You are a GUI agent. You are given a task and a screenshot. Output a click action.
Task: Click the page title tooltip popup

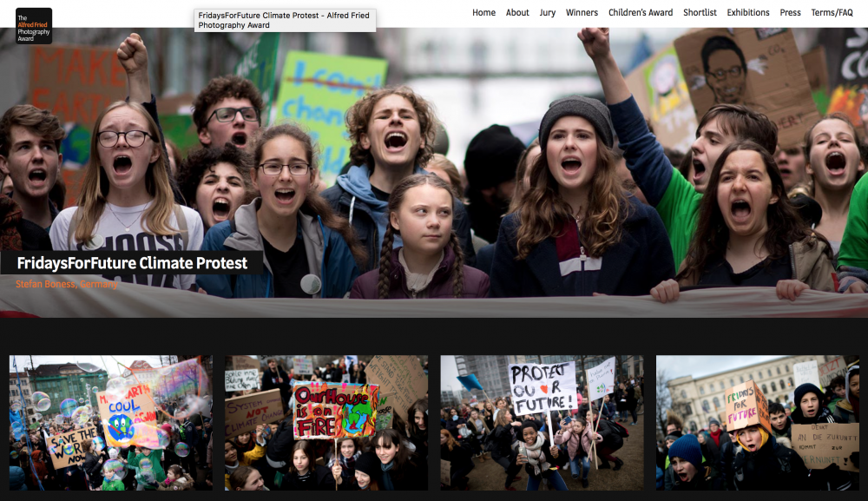[x=285, y=20]
